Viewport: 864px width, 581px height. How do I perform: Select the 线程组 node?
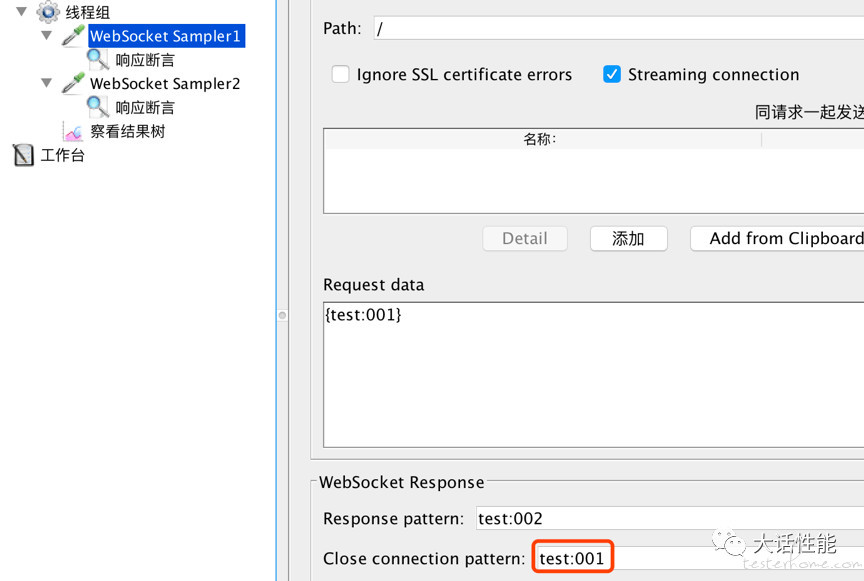coord(88,12)
